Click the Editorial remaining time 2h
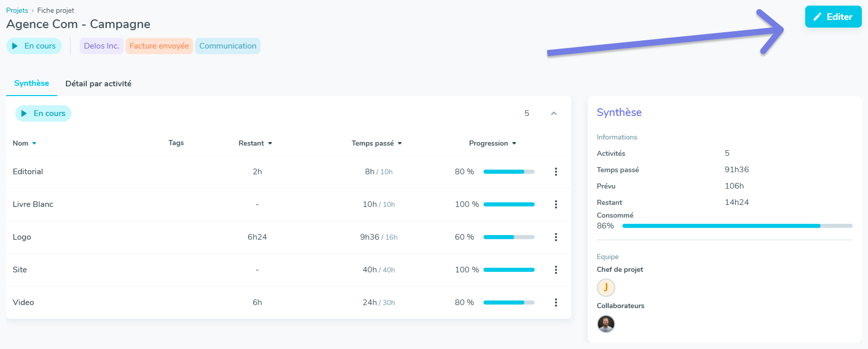 [x=257, y=172]
